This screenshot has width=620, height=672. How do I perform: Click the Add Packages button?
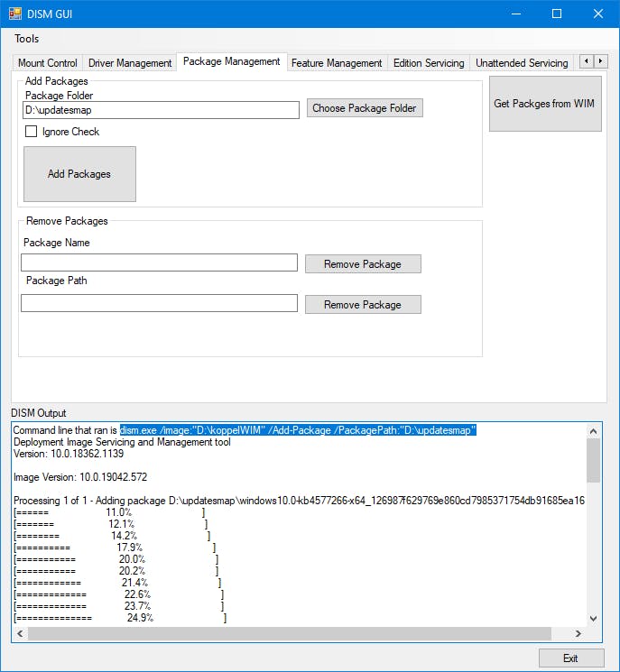coord(79,174)
